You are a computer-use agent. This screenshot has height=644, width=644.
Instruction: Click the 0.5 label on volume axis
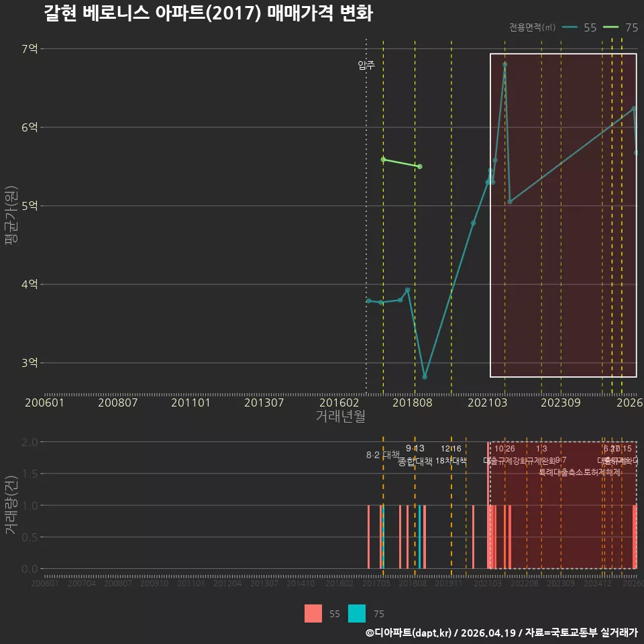tap(30, 537)
